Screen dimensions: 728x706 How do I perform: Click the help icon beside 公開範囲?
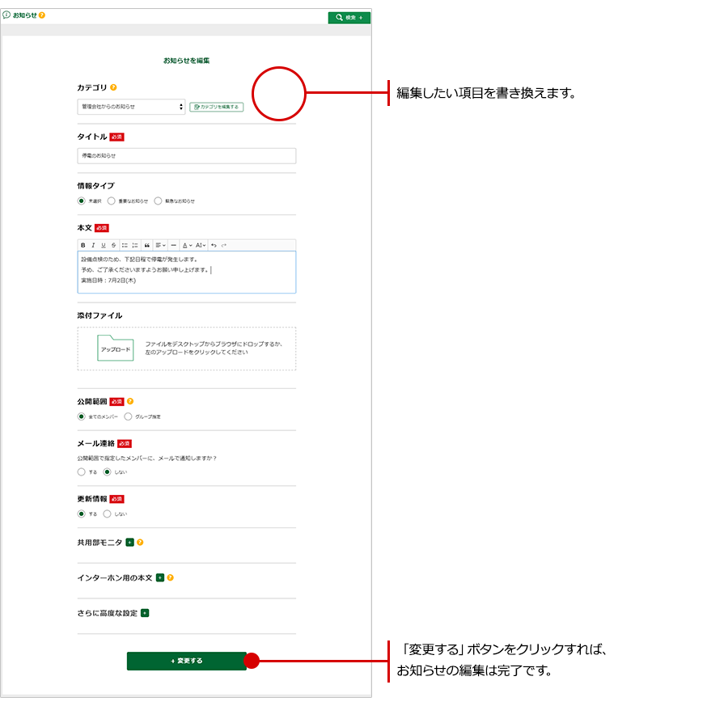click(130, 401)
